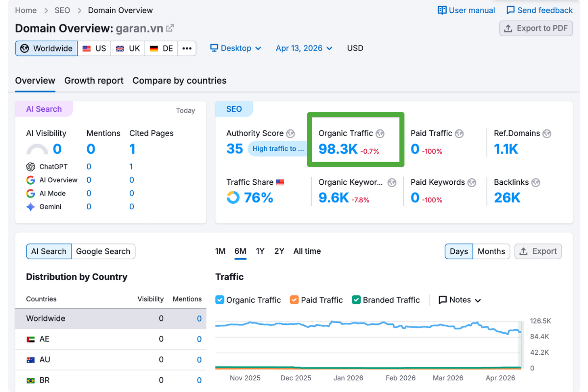Screen dimensions: 588x392
Task: Select the AE row in the countries table
Action: tap(111, 339)
